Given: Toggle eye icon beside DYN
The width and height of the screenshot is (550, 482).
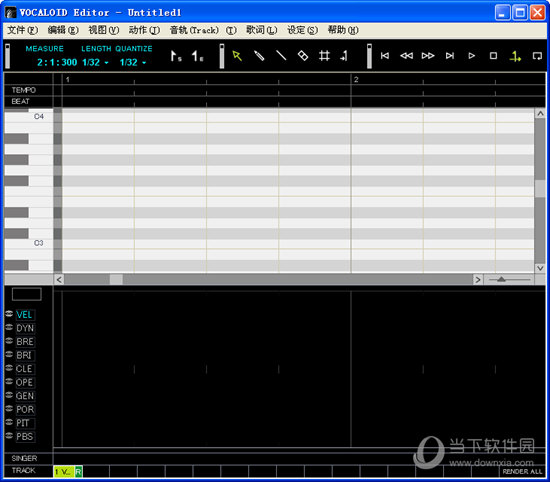Looking at the screenshot, I should pos(9,327).
